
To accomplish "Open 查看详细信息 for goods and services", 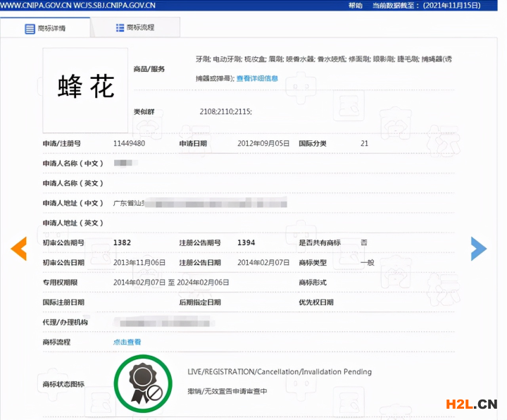I will [257, 79].
